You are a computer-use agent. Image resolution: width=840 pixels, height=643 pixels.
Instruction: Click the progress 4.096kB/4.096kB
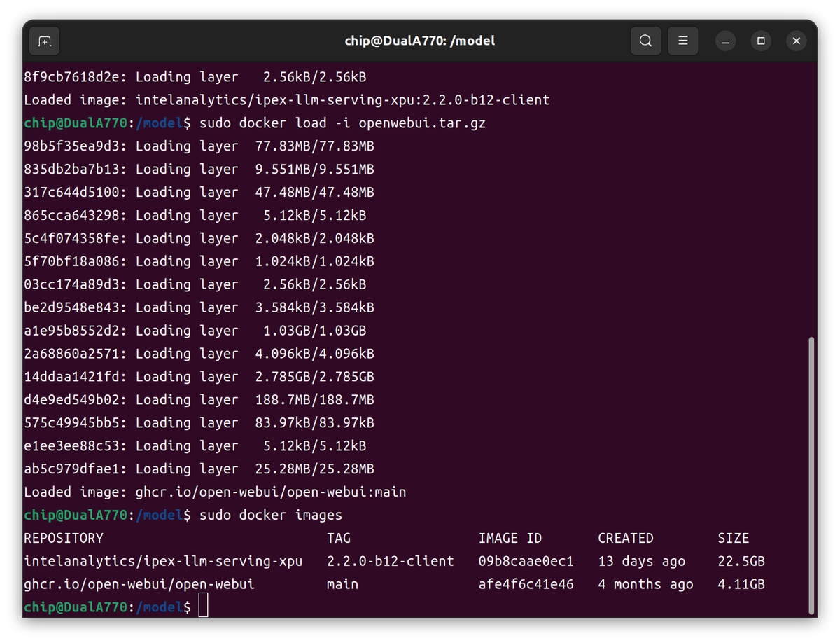click(x=315, y=354)
